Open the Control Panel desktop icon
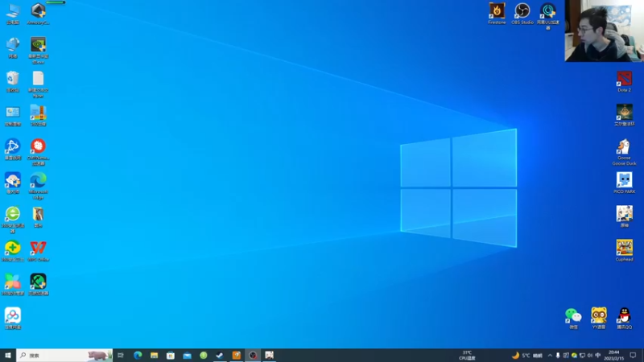The width and height of the screenshot is (644, 362). [x=13, y=116]
